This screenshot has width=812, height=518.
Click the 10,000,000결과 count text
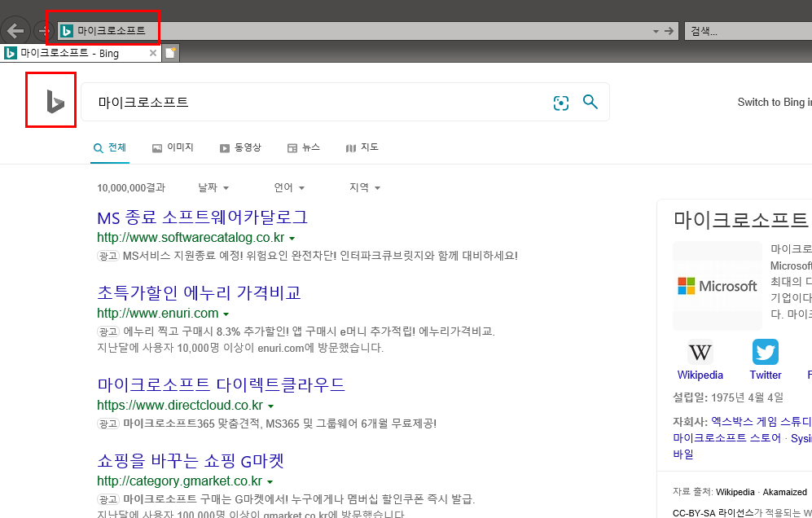[x=131, y=187]
